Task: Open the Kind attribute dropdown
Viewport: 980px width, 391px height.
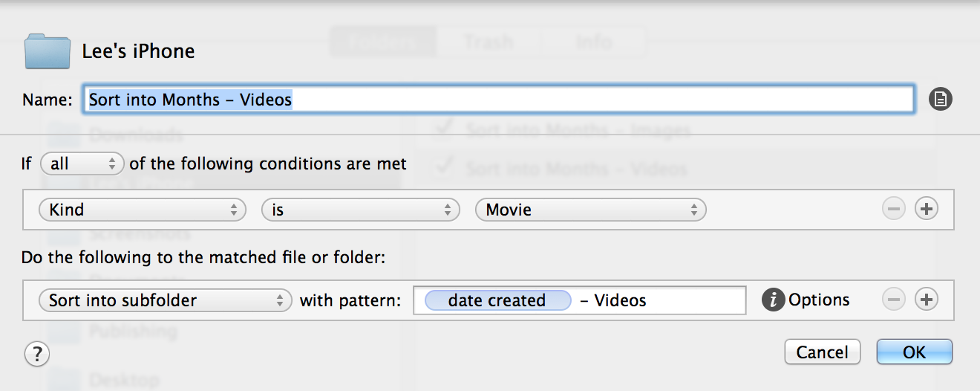Action: pyautogui.click(x=142, y=210)
